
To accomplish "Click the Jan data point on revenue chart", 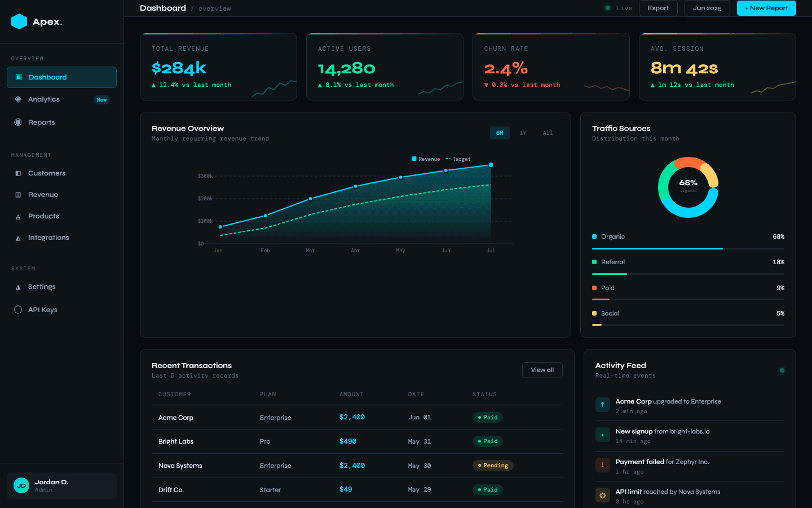I will pos(220,227).
